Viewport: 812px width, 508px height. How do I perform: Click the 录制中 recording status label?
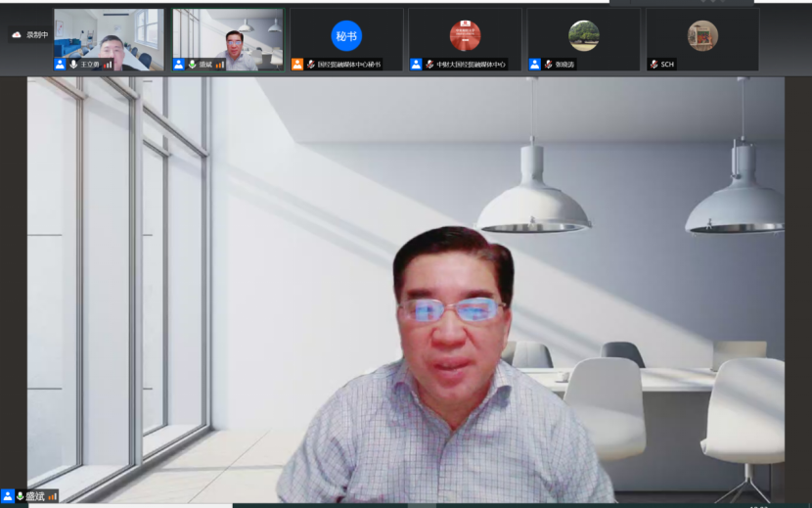point(37,35)
